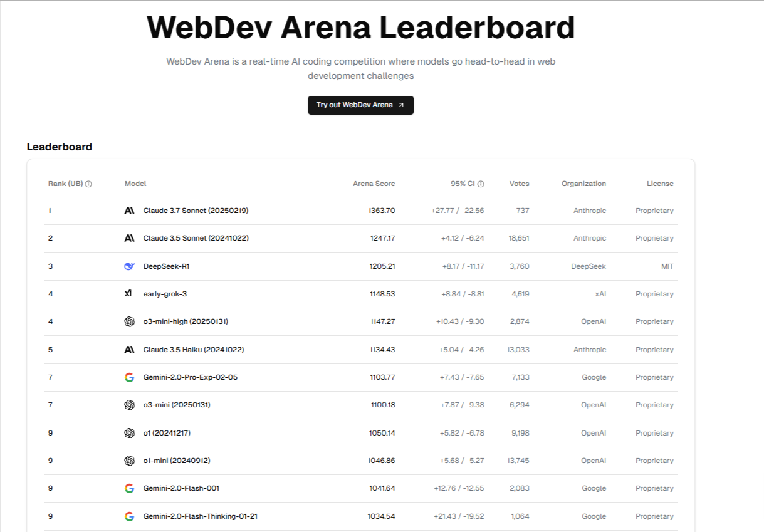
Task: Click the xAI organization cell
Action: pos(600,294)
